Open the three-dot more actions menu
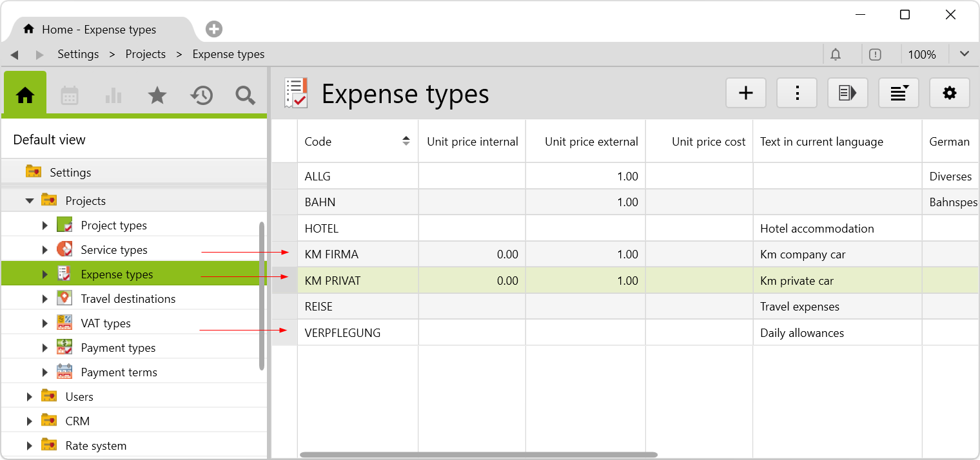The height and width of the screenshot is (460, 980). pyautogui.click(x=797, y=93)
